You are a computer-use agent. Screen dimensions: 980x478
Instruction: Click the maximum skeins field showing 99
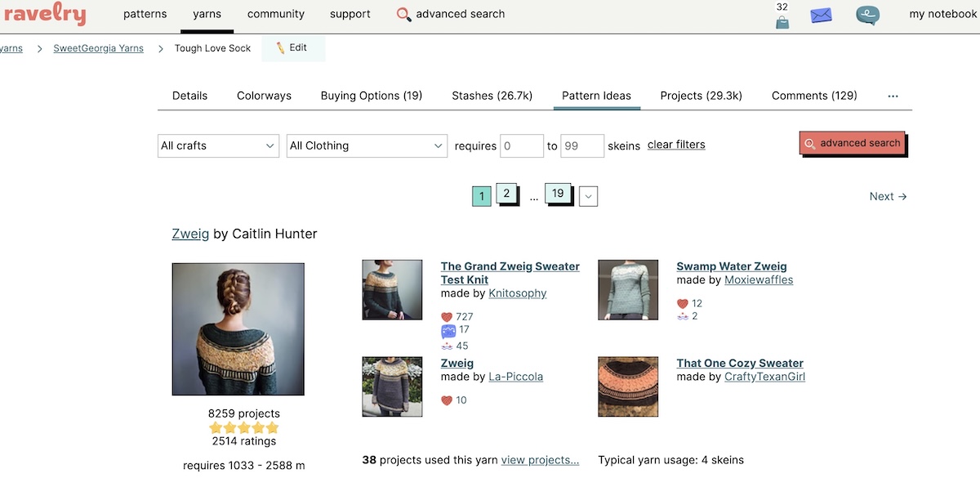tap(582, 145)
